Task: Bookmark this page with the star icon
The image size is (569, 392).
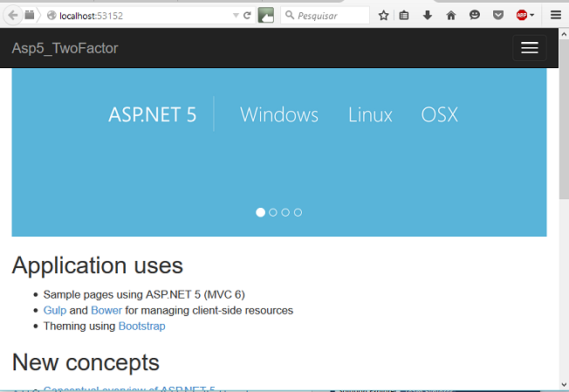Action: pyautogui.click(x=384, y=15)
